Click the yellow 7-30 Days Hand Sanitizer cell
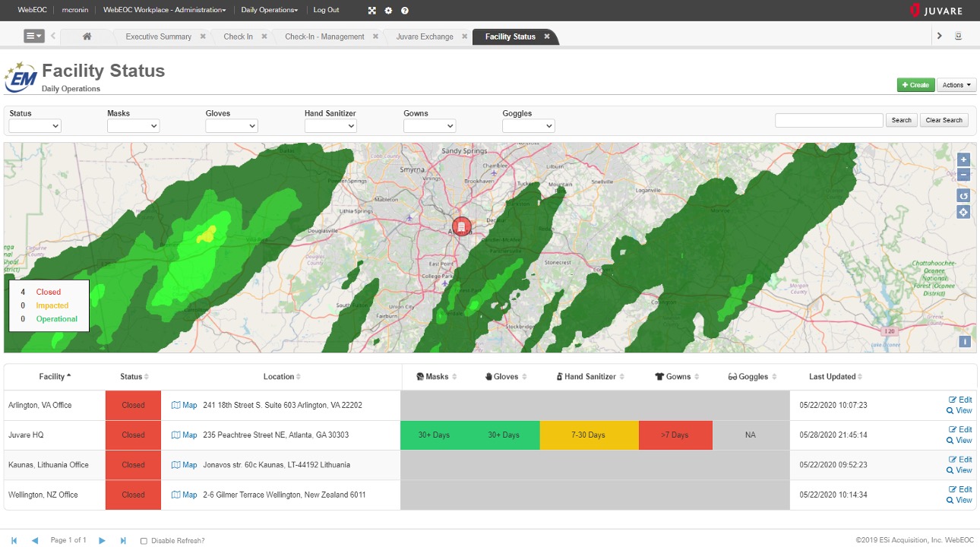 [x=590, y=435]
